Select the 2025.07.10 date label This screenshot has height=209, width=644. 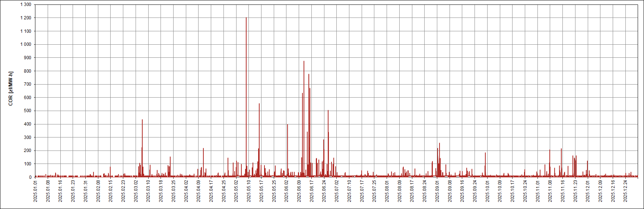[x=349, y=191]
